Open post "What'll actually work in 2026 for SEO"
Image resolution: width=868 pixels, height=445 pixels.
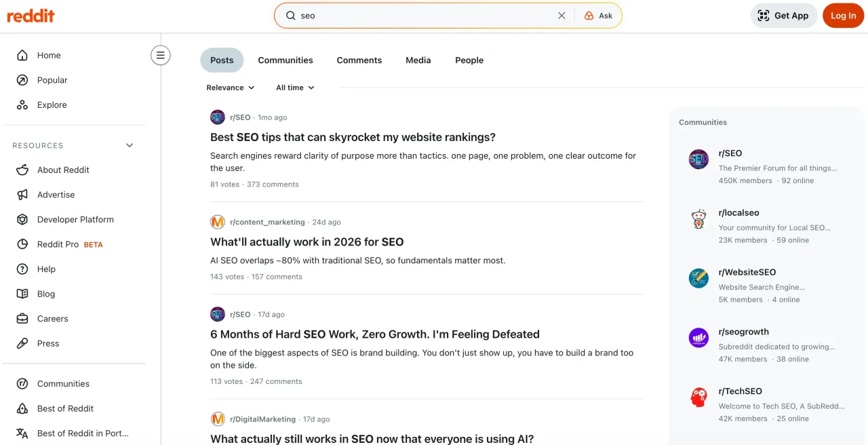307,242
